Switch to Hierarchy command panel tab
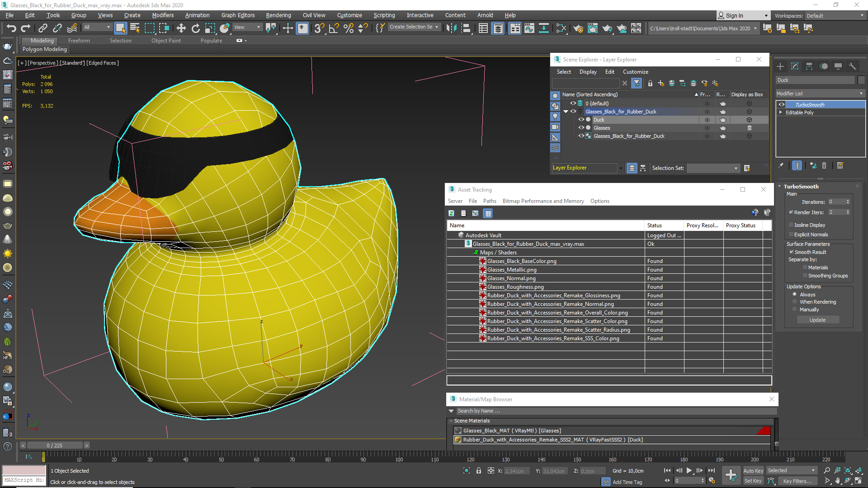 click(809, 66)
